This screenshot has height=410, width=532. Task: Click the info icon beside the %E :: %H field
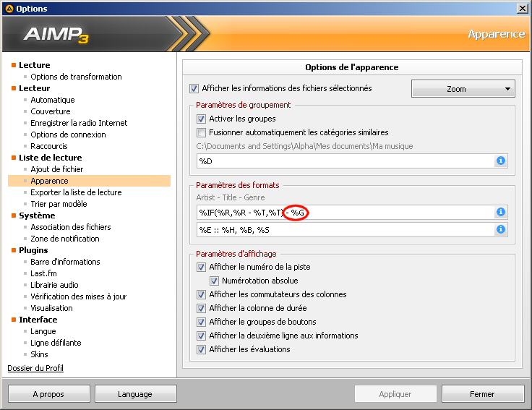501,229
